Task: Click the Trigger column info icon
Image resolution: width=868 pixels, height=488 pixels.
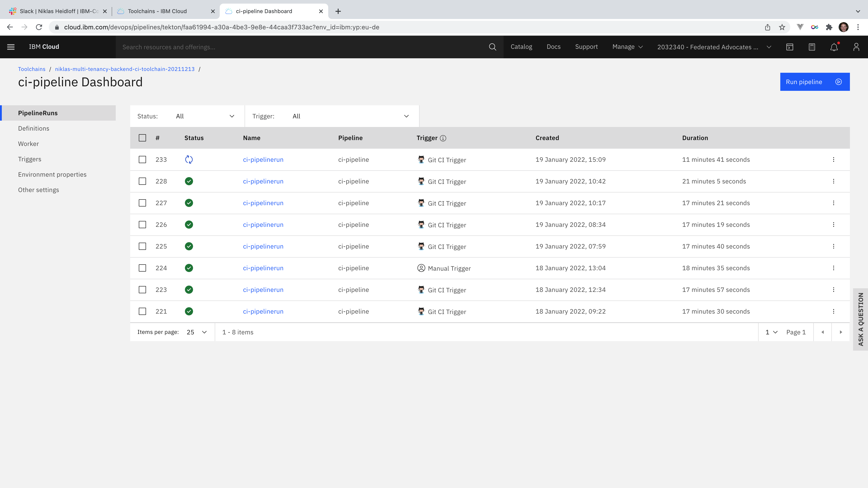Action: [x=443, y=138]
